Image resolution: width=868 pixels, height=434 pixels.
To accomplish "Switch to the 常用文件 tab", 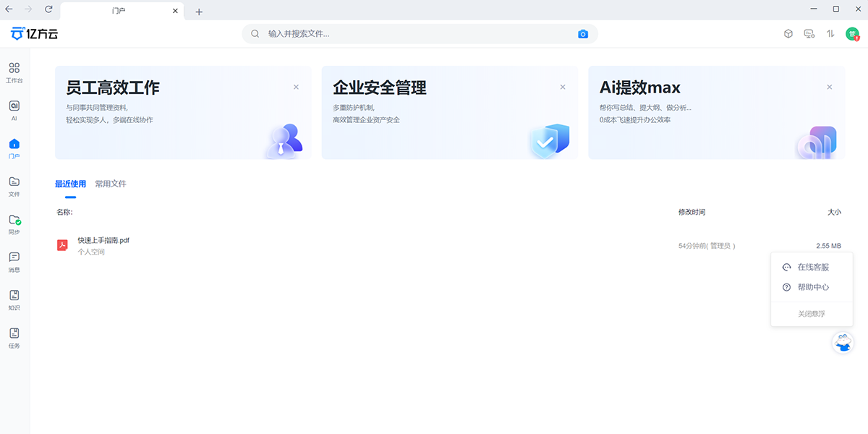I will click(x=110, y=184).
